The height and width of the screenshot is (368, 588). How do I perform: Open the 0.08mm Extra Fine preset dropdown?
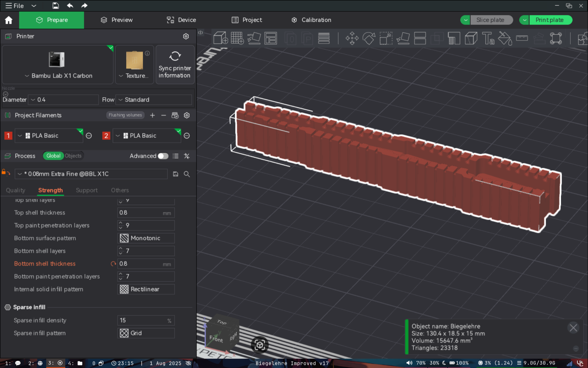pos(91,174)
